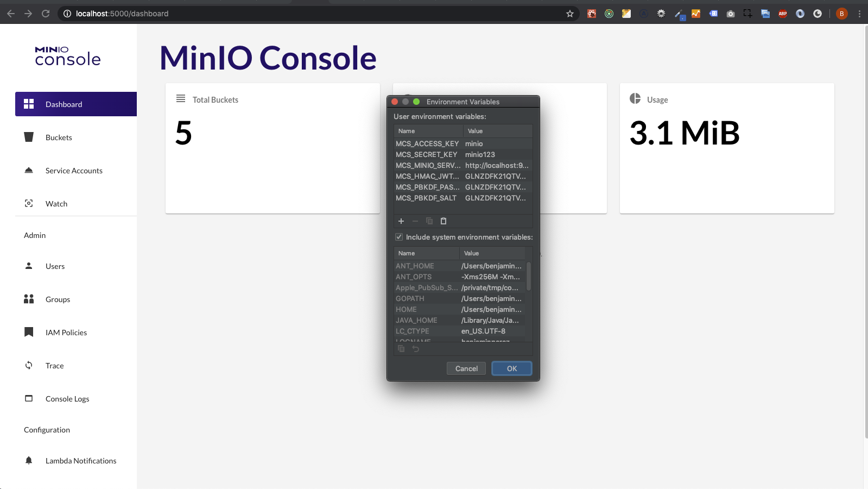The image size is (868, 489).
Task: Click the IAM Policies bookmark icon
Action: click(29, 332)
